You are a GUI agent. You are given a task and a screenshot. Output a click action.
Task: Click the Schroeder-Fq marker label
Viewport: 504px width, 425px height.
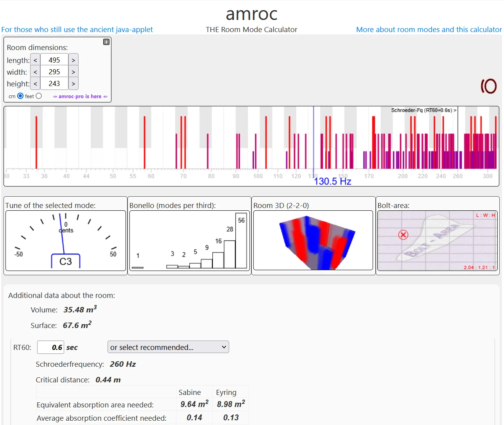[424, 110]
